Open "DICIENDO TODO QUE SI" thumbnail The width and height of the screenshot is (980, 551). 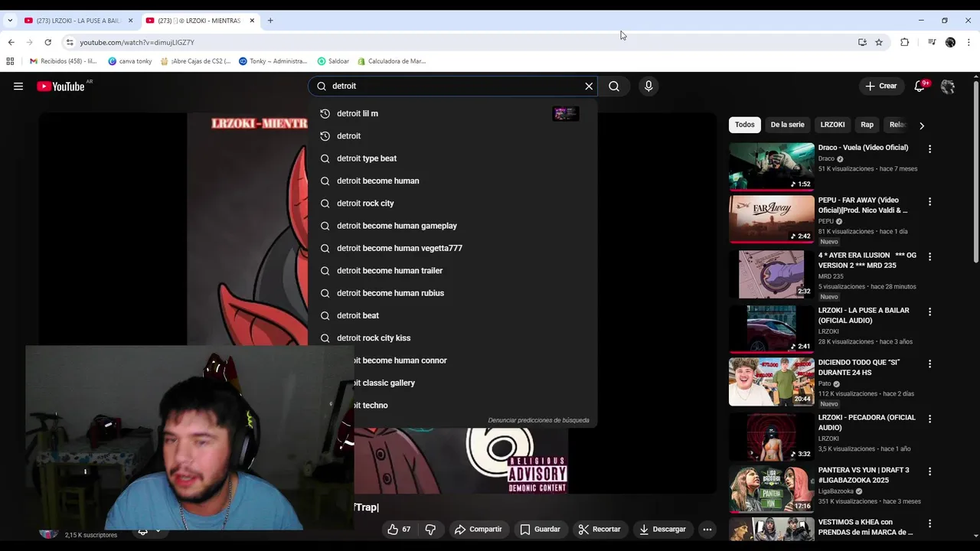[772, 381]
